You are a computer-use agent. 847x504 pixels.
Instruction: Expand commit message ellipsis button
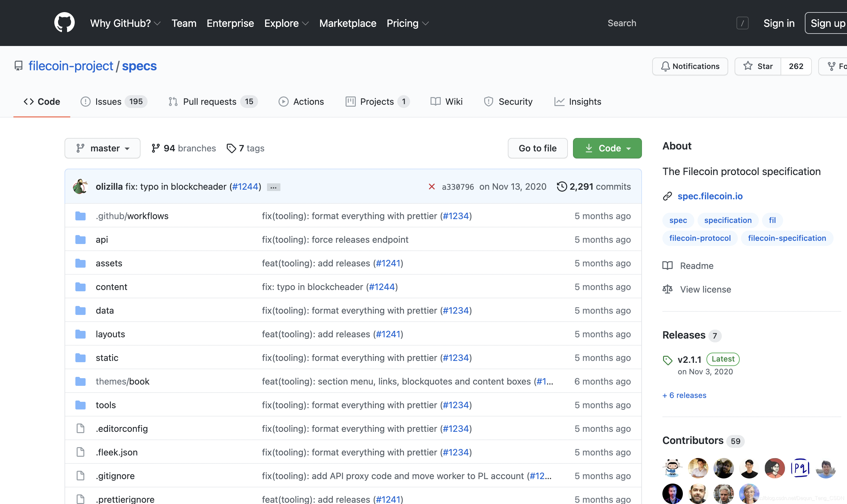[x=273, y=187]
